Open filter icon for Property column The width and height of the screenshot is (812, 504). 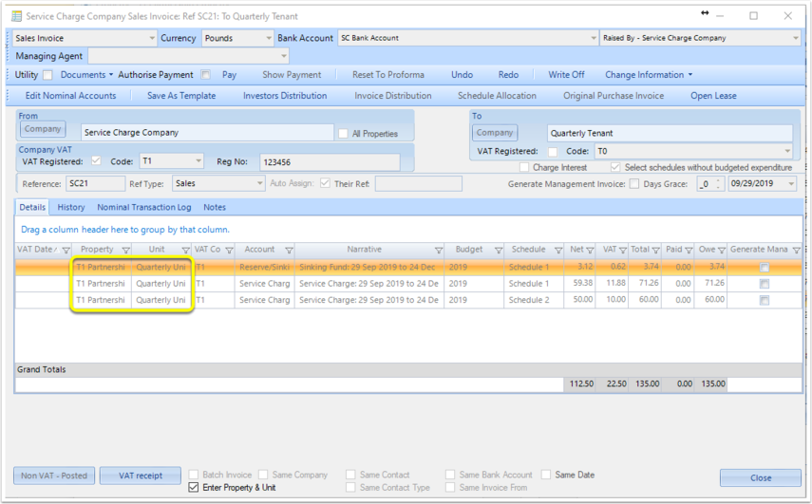pyautogui.click(x=126, y=250)
